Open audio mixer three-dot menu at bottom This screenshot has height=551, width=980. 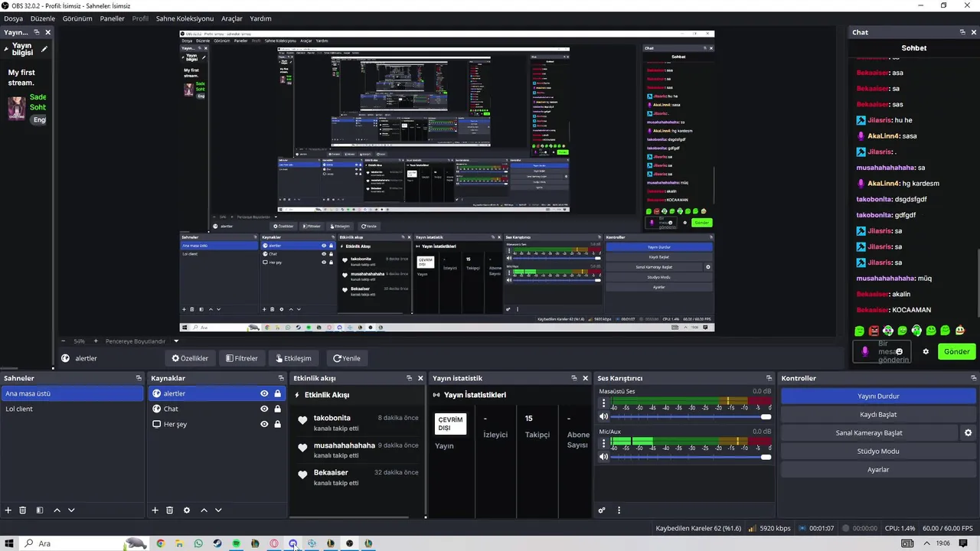pos(619,510)
